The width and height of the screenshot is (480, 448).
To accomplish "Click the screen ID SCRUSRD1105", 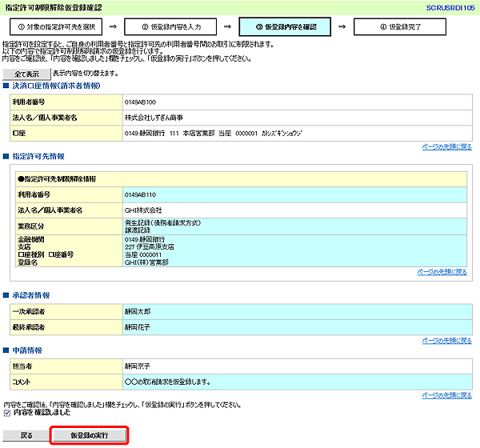I will [450, 8].
